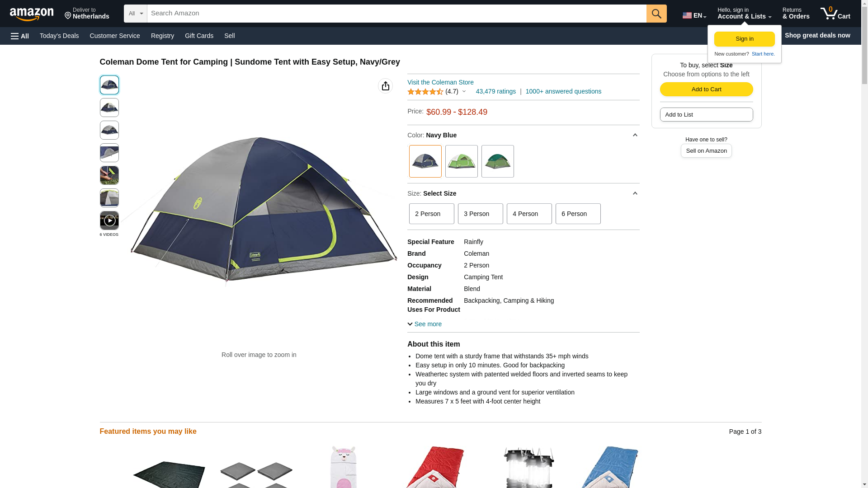Open the shopping cart
Screen dimensions: 868x488
pyautogui.click(x=835, y=14)
